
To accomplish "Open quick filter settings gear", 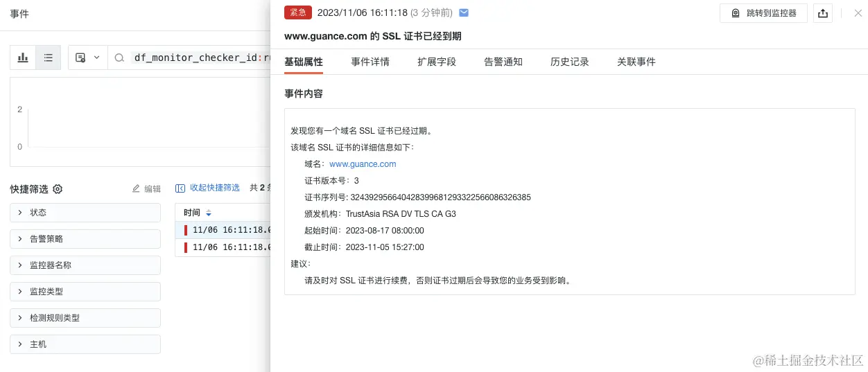I will [x=58, y=189].
